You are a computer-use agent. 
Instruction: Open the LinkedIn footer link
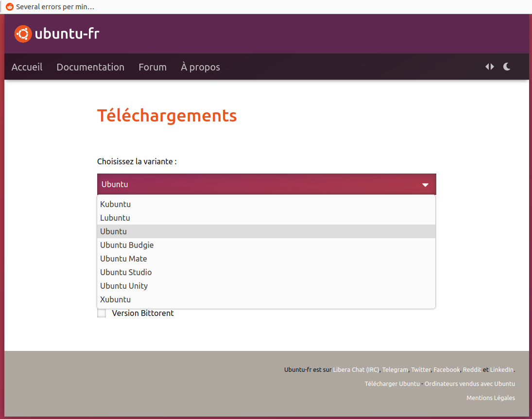click(x=502, y=369)
